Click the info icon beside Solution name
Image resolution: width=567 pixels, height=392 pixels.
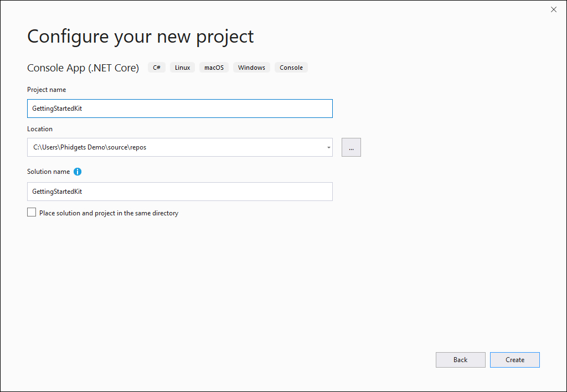pyautogui.click(x=78, y=172)
